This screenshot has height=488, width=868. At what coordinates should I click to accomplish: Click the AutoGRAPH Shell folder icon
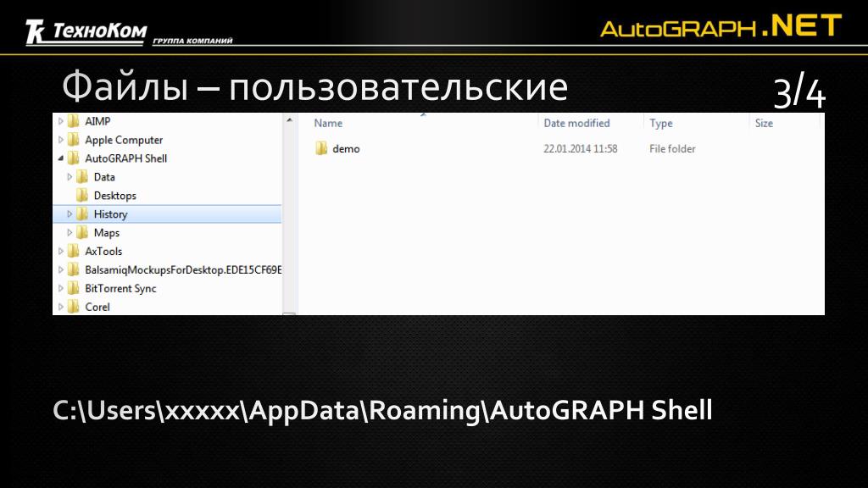[74, 158]
